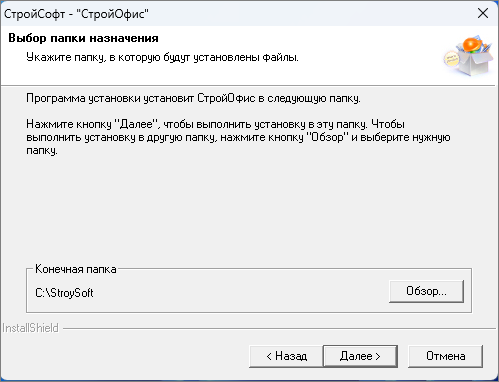Close the СтройОфис installer window
Screen dimensions: 499x382
click(483, 14)
